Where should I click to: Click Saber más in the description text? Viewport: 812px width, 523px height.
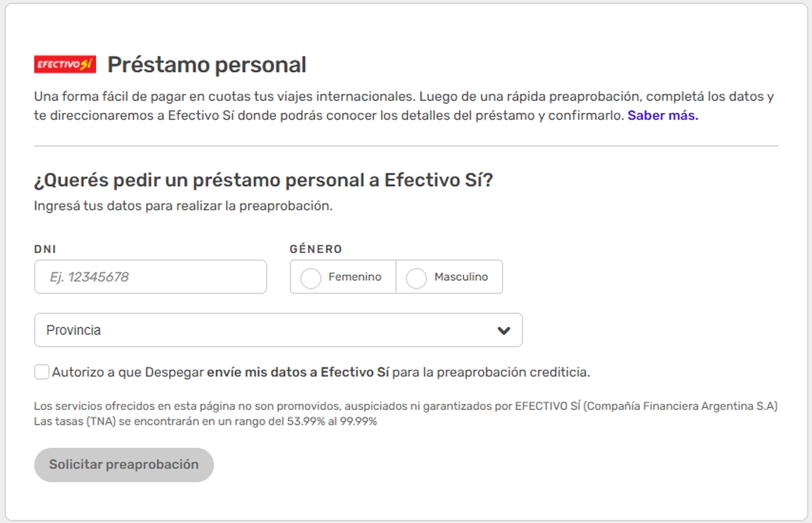663,115
